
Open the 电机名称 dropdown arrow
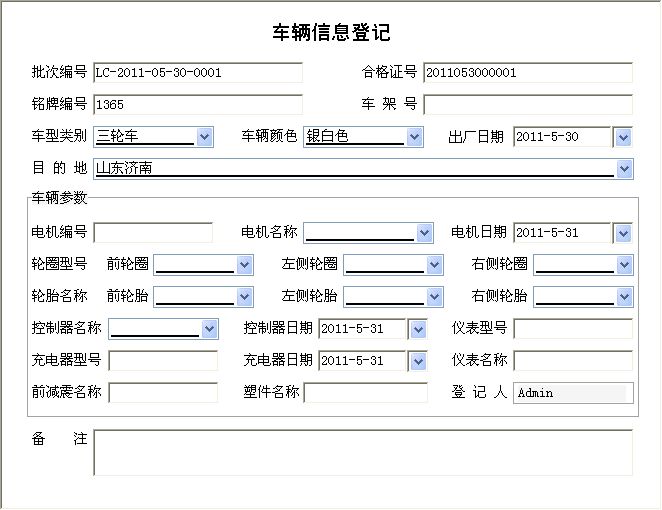coord(425,233)
